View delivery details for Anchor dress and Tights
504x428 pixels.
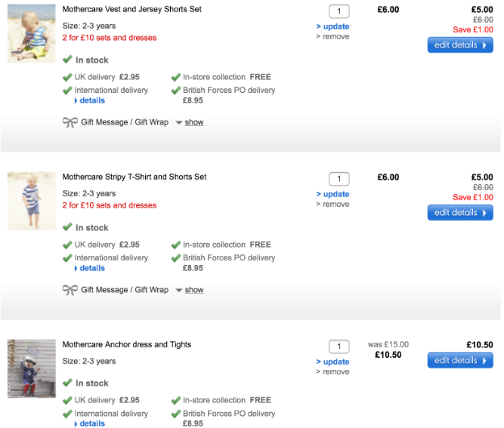pyautogui.click(x=91, y=423)
